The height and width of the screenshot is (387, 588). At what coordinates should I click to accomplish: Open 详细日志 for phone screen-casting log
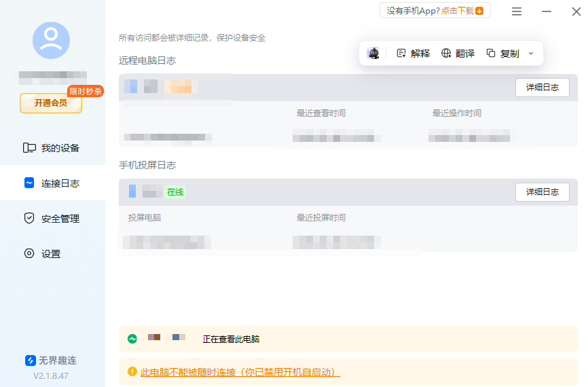tap(543, 192)
